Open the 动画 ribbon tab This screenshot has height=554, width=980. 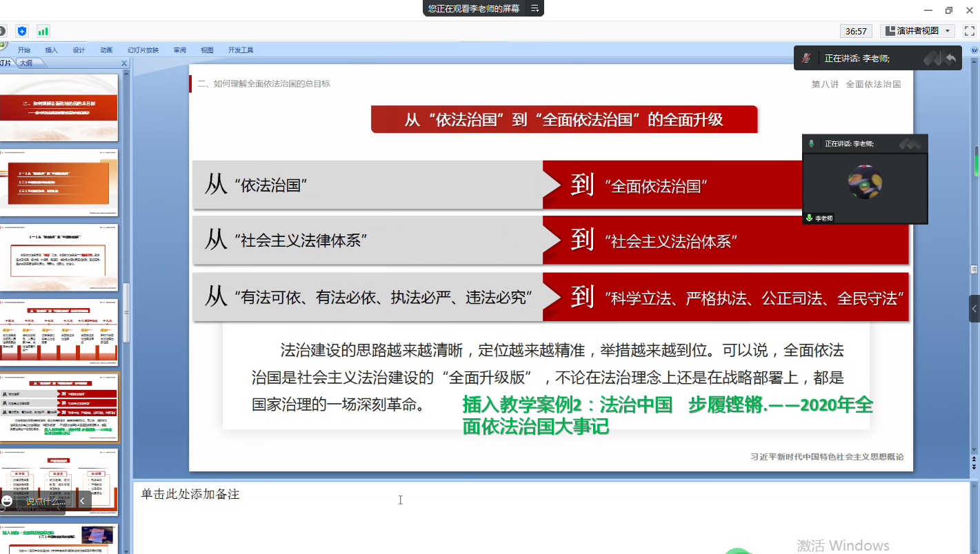106,50
